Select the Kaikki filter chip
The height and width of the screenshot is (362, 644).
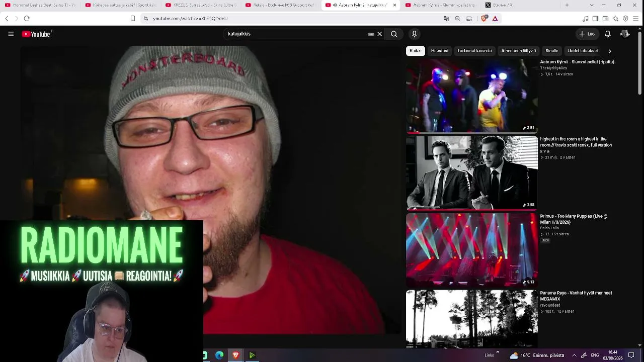[416, 51]
